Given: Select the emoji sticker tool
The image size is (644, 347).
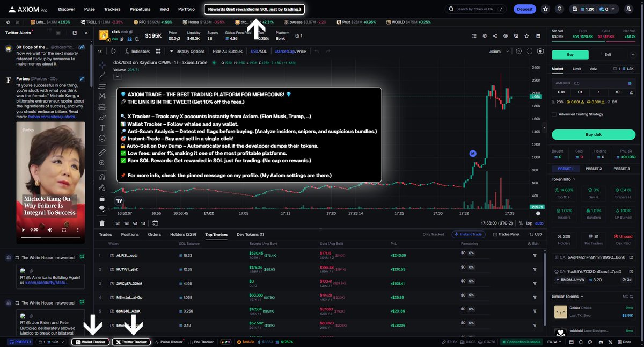Looking at the screenshot, I should coord(102,139).
